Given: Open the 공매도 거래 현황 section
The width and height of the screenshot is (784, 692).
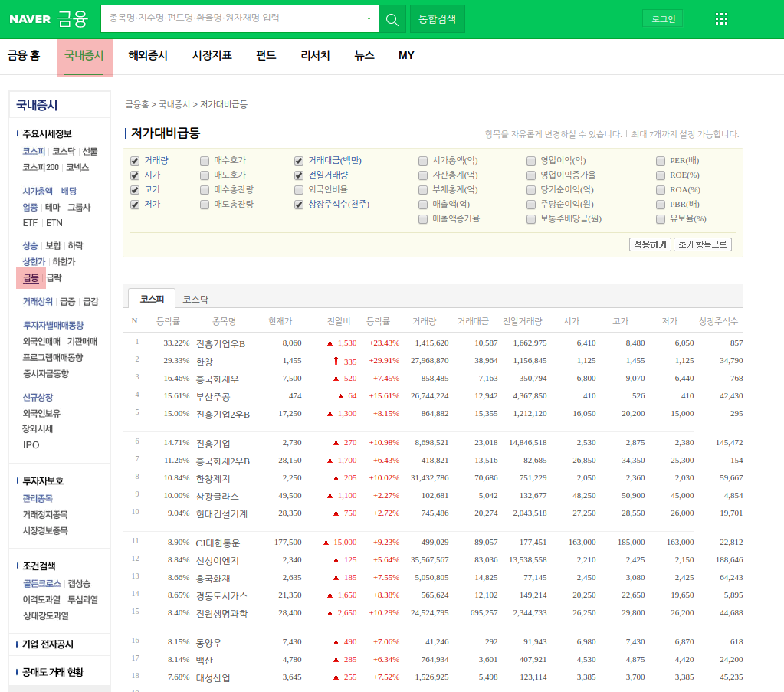Looking at the screenshot, I should click(53, 672).
